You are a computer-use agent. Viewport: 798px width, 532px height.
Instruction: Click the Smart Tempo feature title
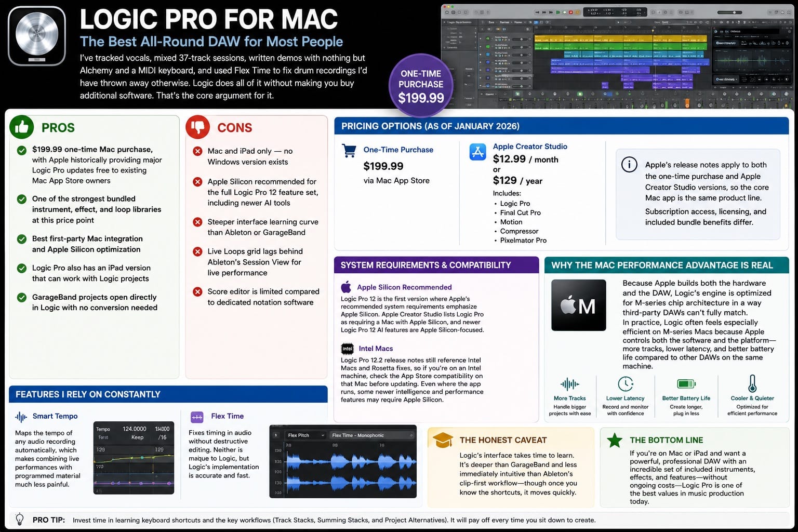click(55, 416)
